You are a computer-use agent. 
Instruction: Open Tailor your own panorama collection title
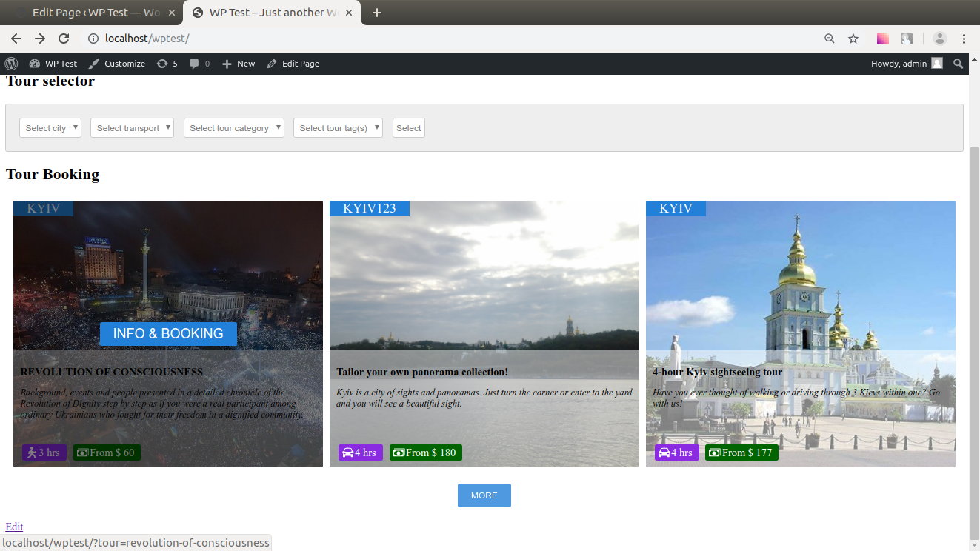[422, 372]
